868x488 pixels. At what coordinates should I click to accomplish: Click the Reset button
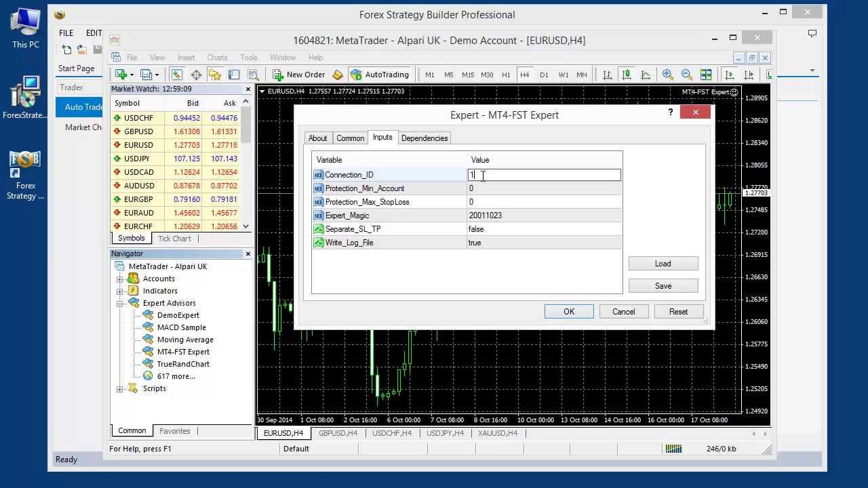pos(679,312)
